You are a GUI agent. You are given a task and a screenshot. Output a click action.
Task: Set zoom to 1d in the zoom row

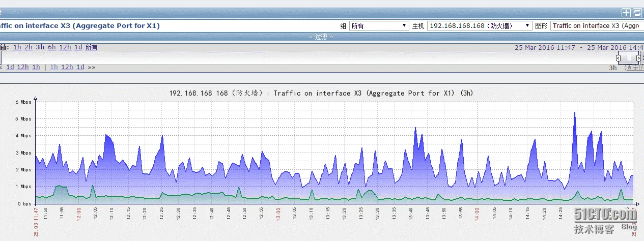(x=78, y=47)
